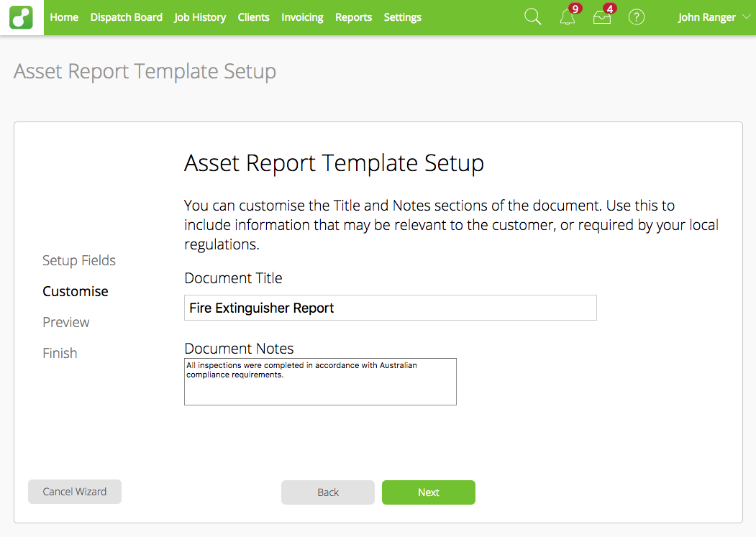Expand the John Ranger account menu
756x537 pixels.
pyautogui.click(x=707, y=17)
